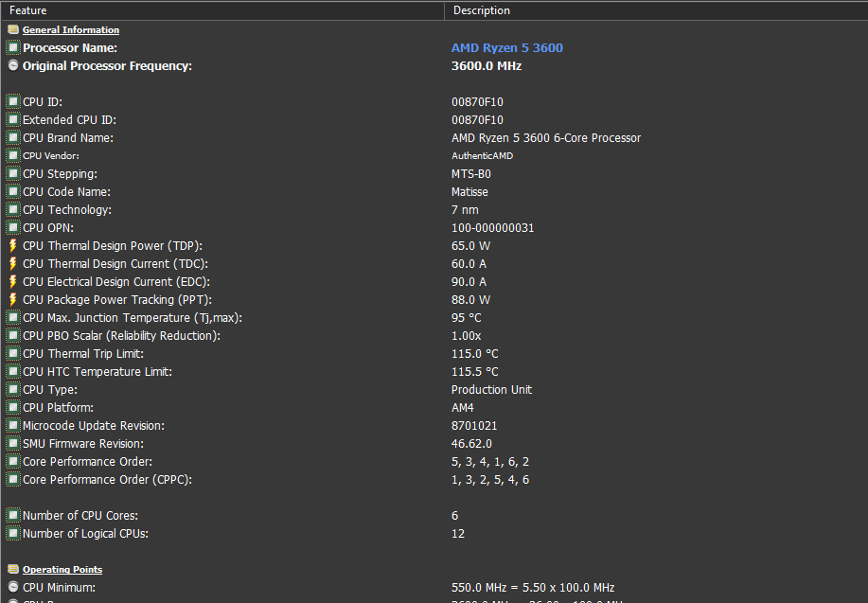The image size is (868, 603).
Task: Click the lightning bolt icon beside TDP row
Action: 13,246
